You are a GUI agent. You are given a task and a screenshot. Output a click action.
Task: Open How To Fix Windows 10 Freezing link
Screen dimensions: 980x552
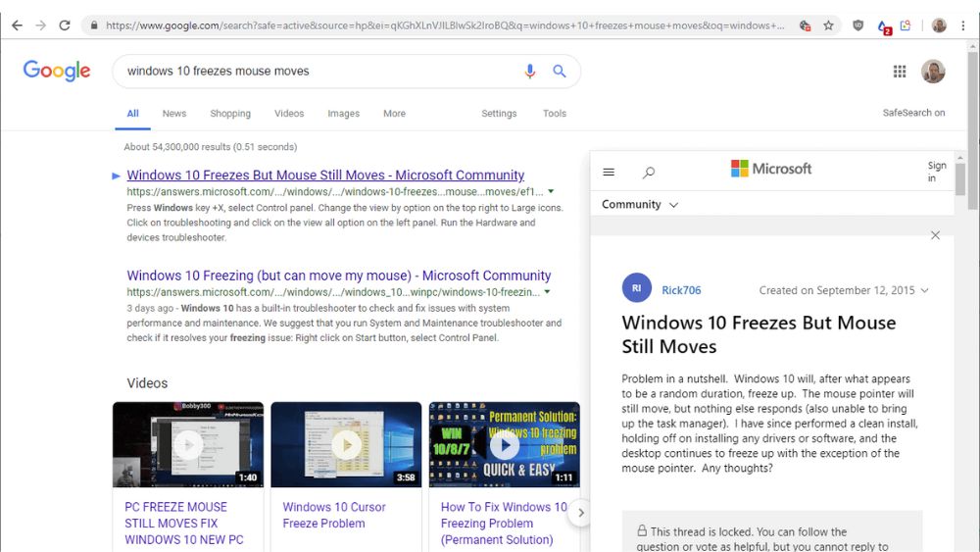504,524
